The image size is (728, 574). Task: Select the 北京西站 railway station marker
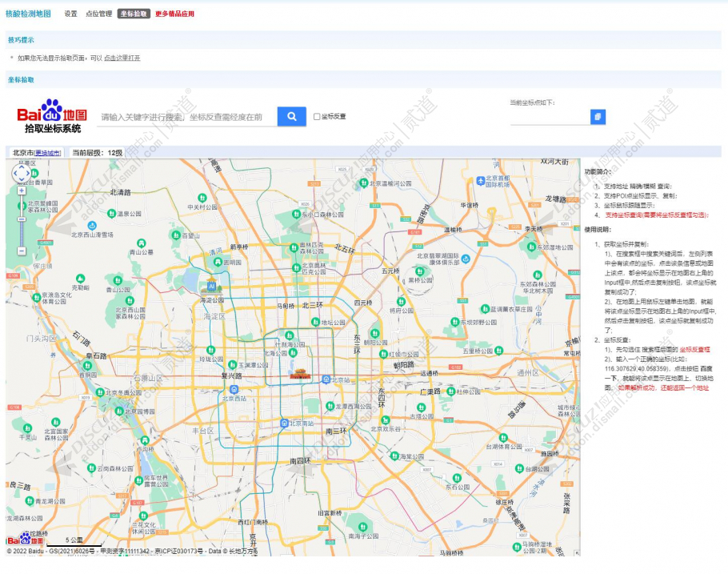234,389
